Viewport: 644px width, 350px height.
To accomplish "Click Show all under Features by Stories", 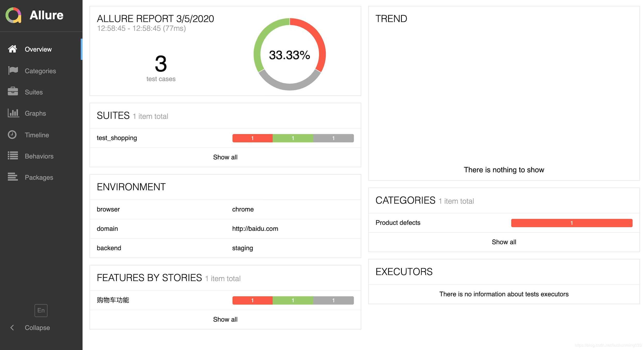I will click(225, 320).
